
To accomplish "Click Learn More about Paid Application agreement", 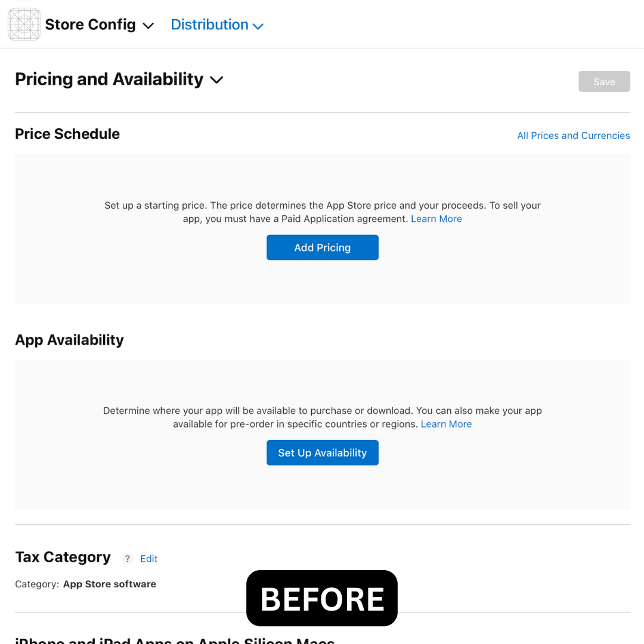I will [436, 219].
